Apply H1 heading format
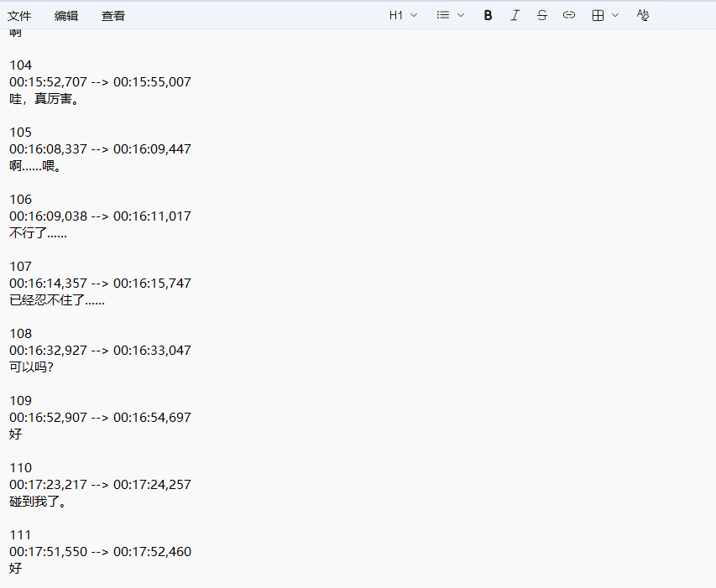Image resolution: width=716 pixels, height=588 pixels. [x=396, y=15]
